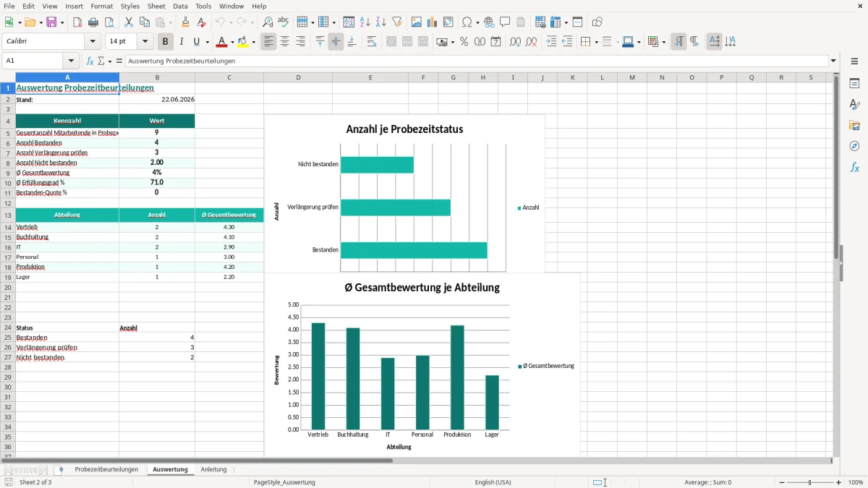The height and width of the screenshot is (488, 868).
Task: Toggle Align Left
Action: coord(269,42)
